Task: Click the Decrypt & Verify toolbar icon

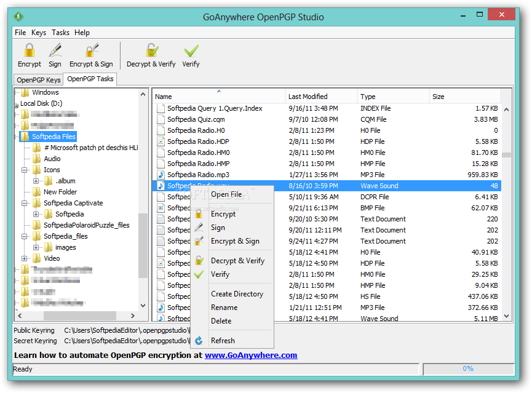Action: pyautogui.click(x=152, y=50)
